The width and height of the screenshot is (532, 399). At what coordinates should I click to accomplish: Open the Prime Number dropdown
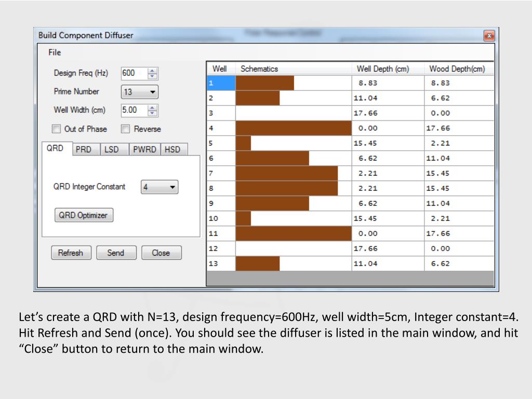(139, 92)
